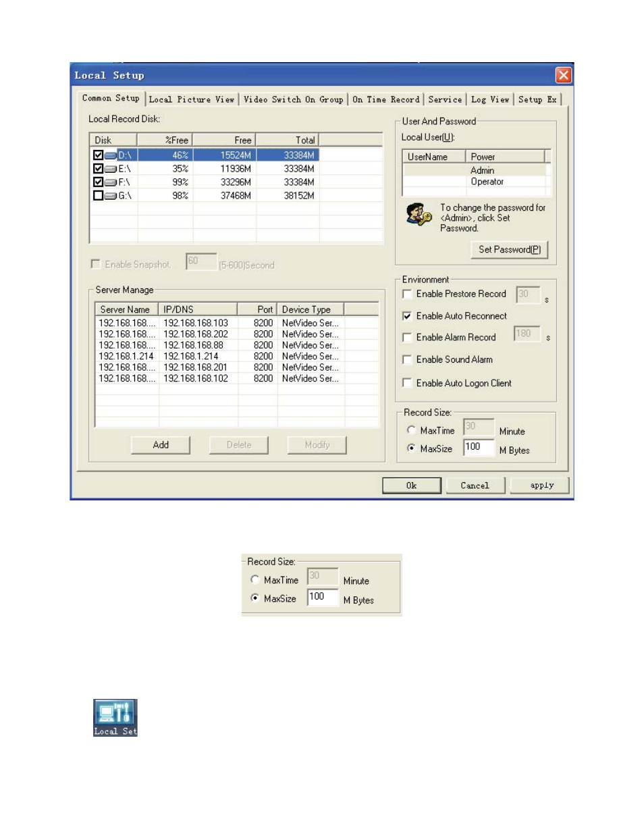Confirm with the Ok button
The image size is (644, 834).
click(x=412, y=486)
